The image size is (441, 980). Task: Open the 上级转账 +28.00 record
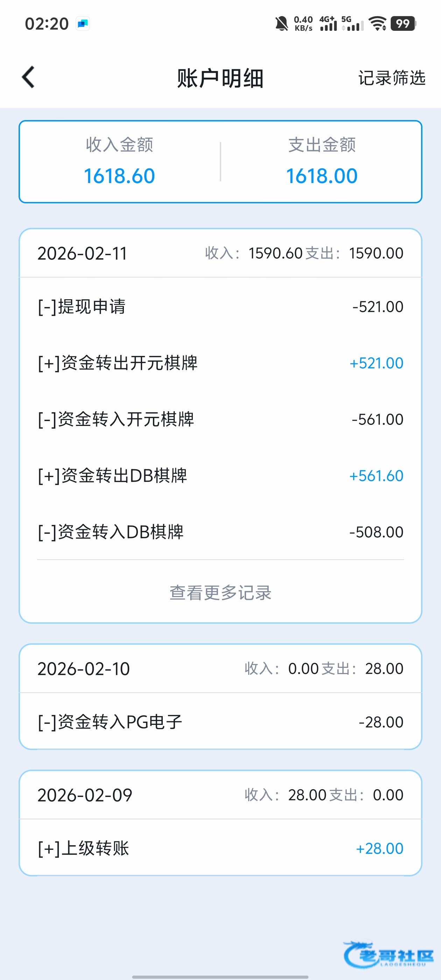tap(220, 848)
